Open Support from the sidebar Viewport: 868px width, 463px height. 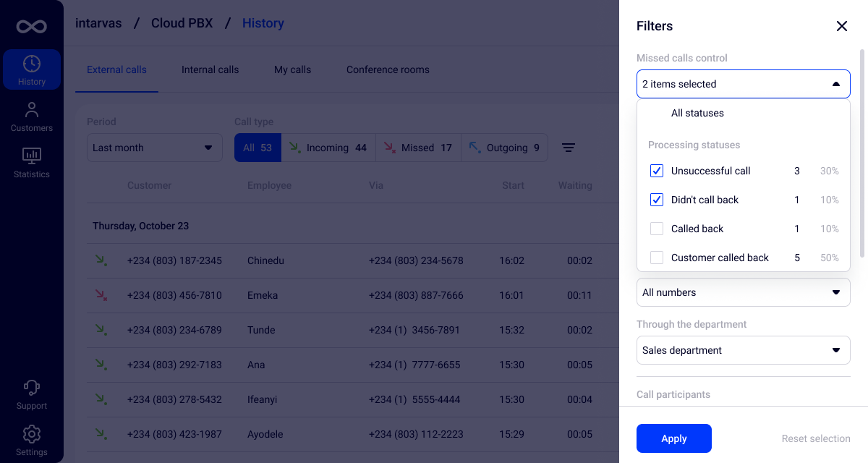(32, 394)
